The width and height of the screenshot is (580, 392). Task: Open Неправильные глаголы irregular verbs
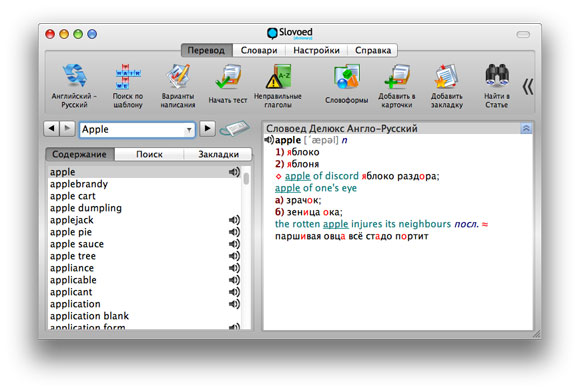click(278, 86)
